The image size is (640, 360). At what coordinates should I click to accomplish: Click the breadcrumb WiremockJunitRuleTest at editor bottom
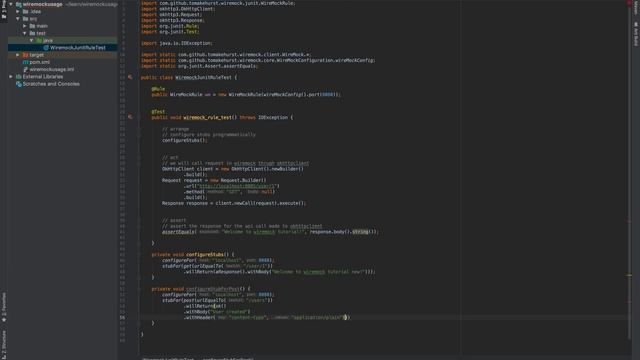(x=168, y=358)
